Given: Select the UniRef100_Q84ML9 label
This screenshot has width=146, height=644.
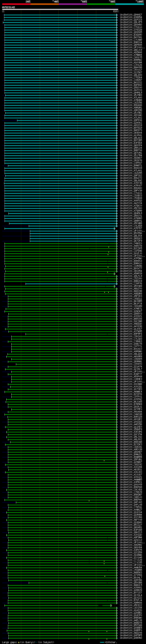Looking at the screenshot, I should click(x=131, y=93).
